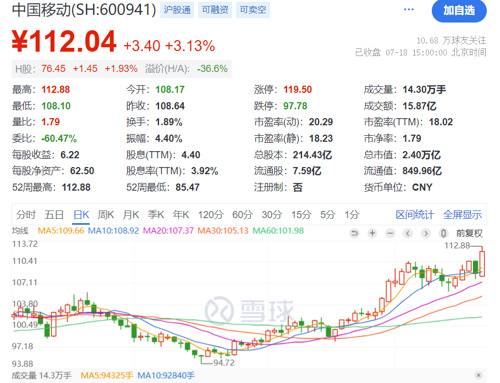Move chart left with previous arrow

click(x=408, y=233)
